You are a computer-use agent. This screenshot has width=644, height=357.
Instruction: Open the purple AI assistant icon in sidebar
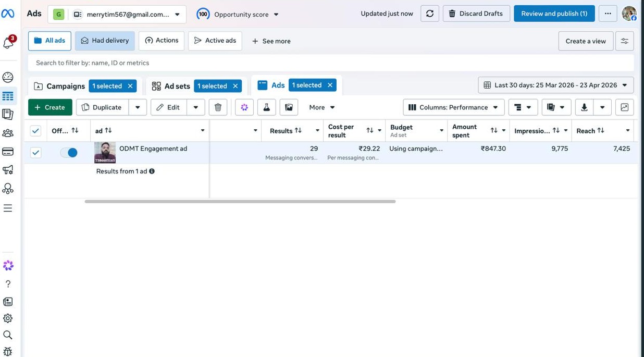click(8, 265)
